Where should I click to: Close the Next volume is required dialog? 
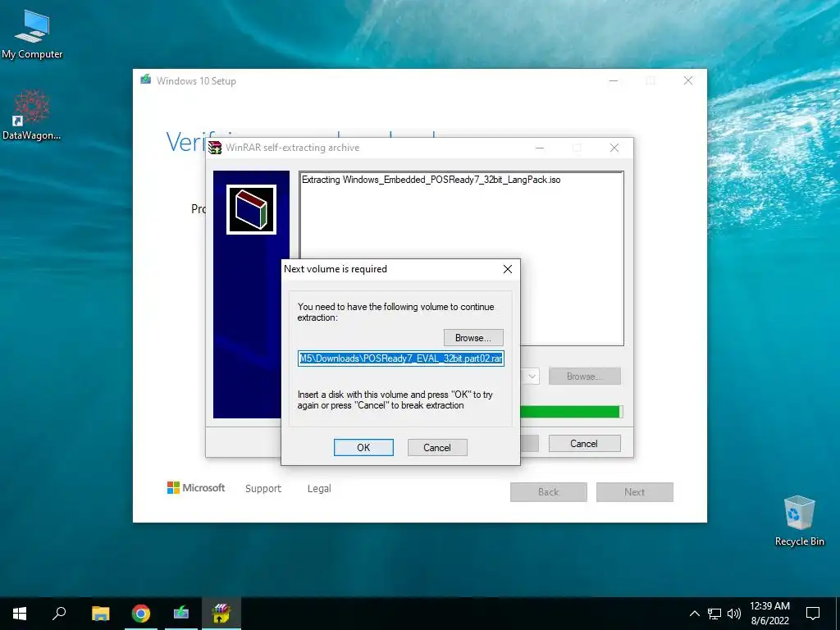(507, 269)
